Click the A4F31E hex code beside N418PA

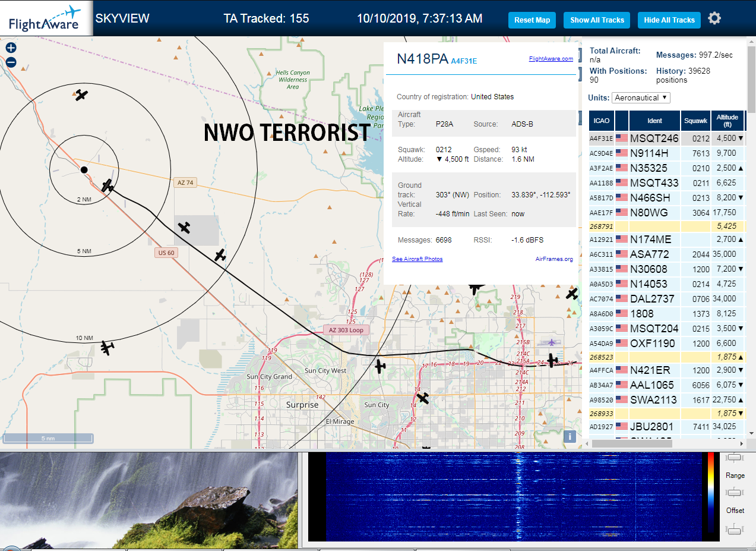point(464,61)
